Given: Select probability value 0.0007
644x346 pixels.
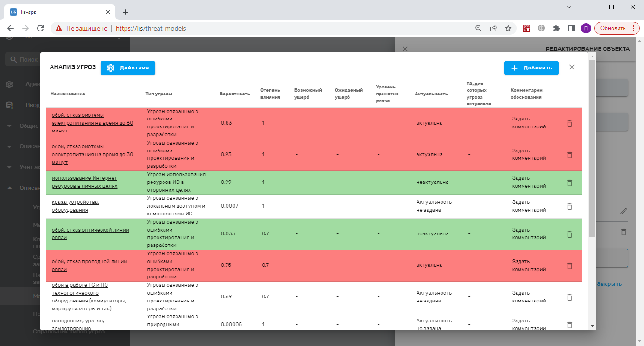Looking at the screenshot, I should click(x=230, y=206).
